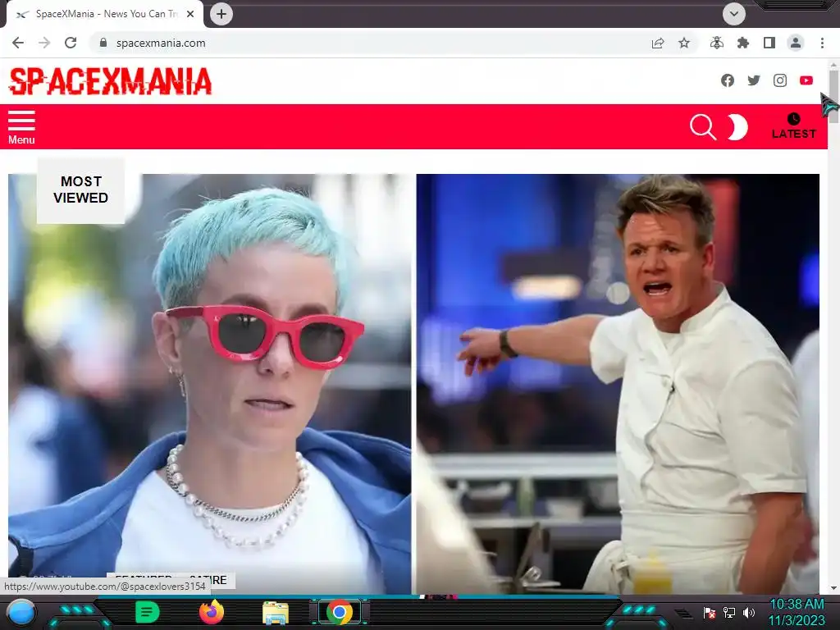Go back with browser back arrow

coord(18,43)
